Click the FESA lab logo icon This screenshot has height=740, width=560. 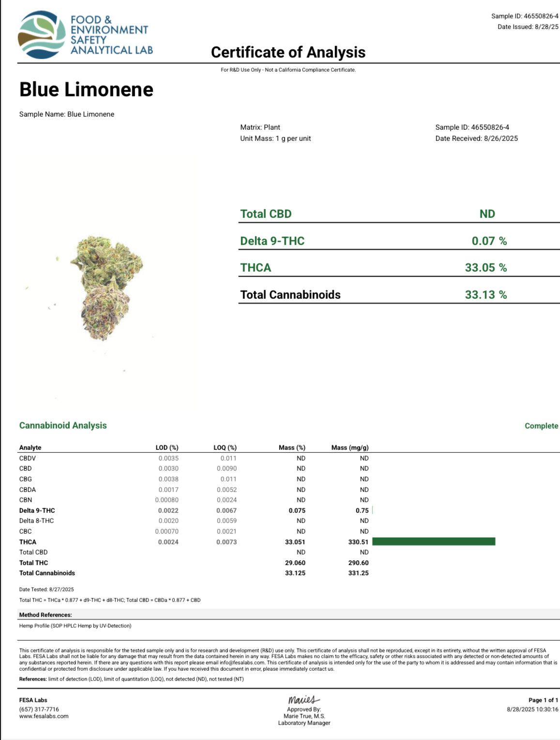pyautogui.click(x=42, y=35)
